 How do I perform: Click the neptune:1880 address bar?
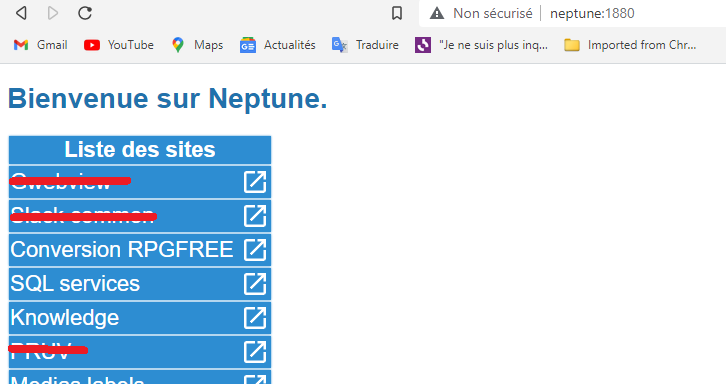click(x=592, y=13)
